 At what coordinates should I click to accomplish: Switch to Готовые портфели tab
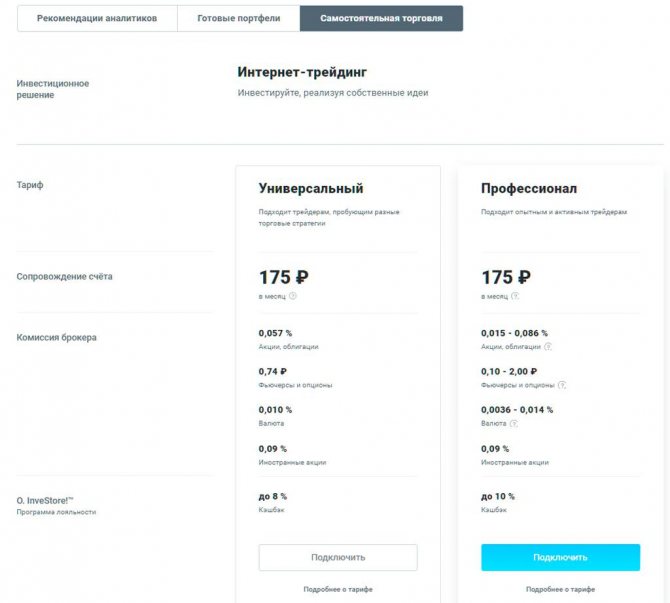coord(238,18)
